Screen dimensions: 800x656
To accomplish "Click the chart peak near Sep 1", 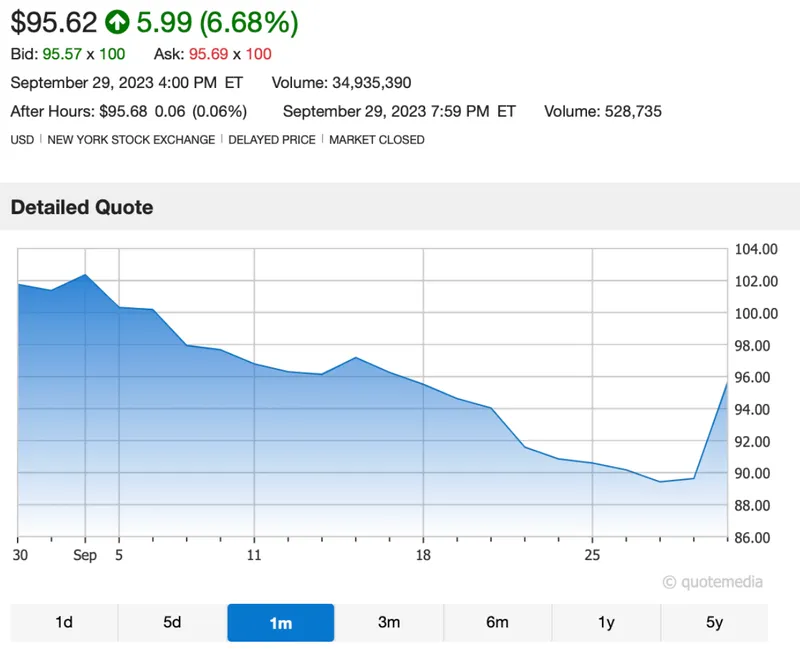I will (x=85, y=274).
